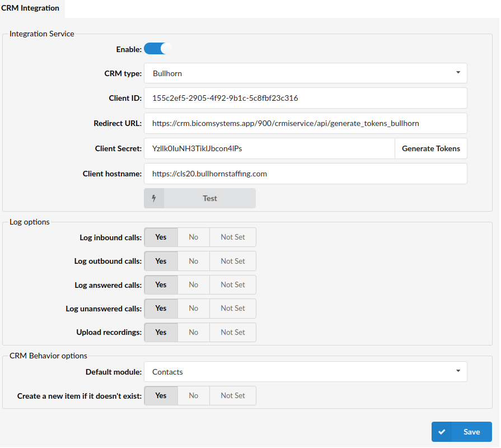The height and width of the screenshot is (448, 501).
Task: Choose Not Set for Log answered calls
Action: tap(233, 284)
